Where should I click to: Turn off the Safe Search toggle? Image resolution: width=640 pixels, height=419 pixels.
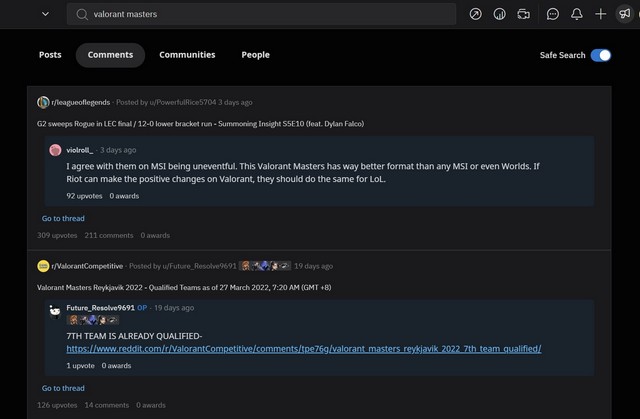pos(601,55)
